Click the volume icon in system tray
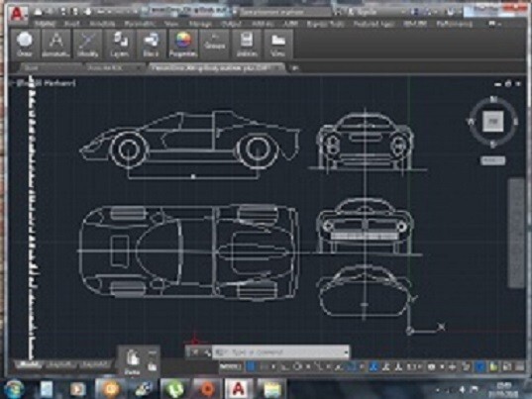 point(462,390)
